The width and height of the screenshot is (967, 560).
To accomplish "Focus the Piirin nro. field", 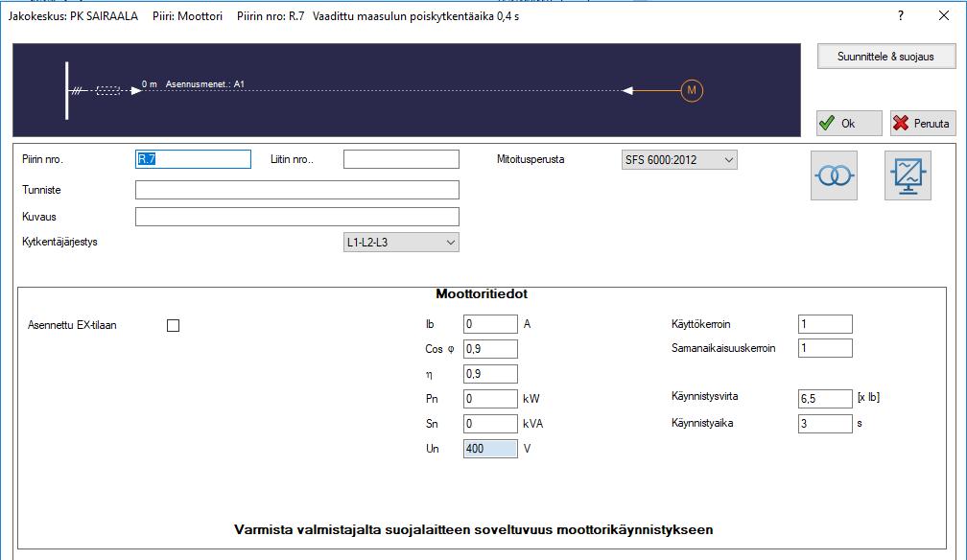I will click(193, 159).
